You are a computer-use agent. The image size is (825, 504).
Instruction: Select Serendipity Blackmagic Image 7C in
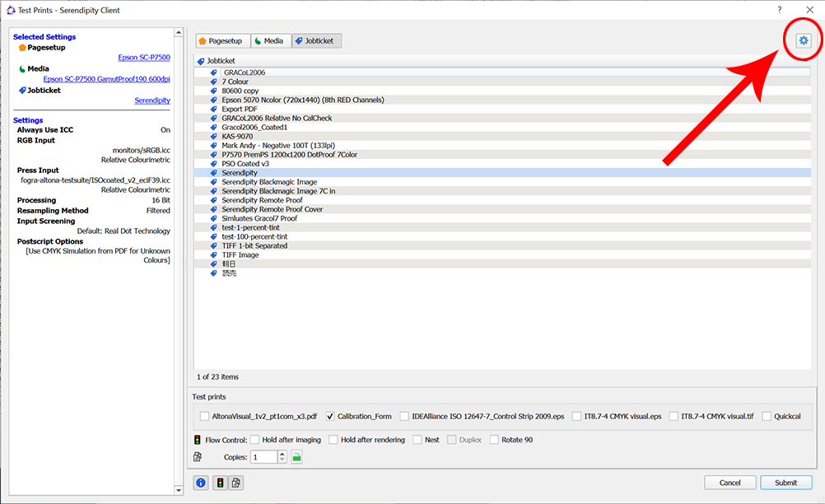coord(502,191)
